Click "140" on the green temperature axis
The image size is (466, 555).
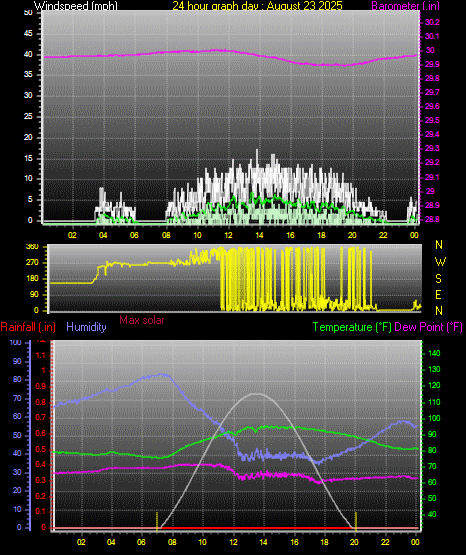pos(434,353)
